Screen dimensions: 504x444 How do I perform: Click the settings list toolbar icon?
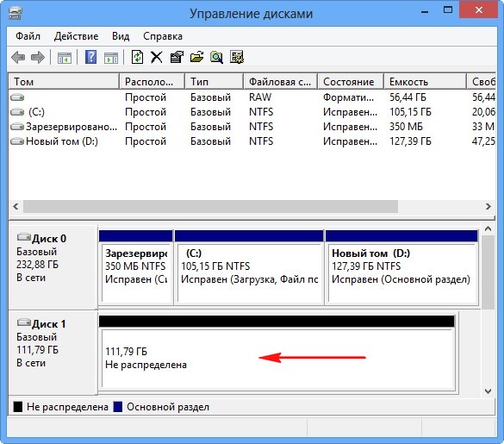click(x=237, y=57)
